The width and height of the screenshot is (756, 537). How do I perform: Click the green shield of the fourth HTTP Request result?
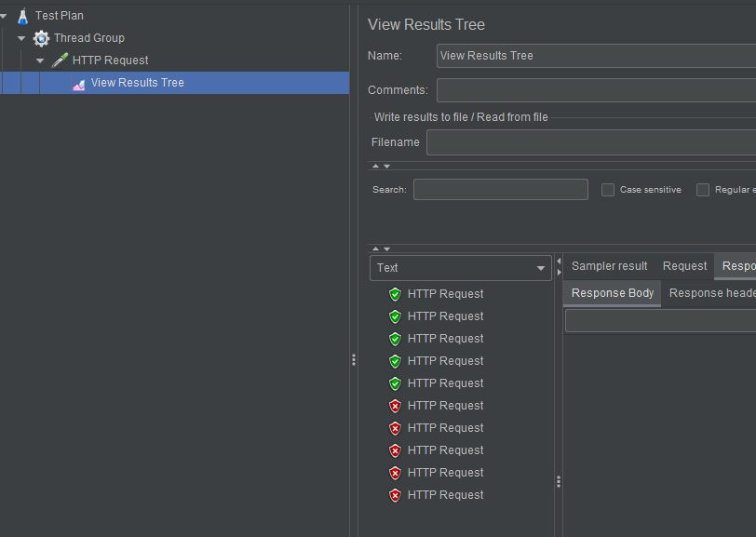tap(395, 361)
